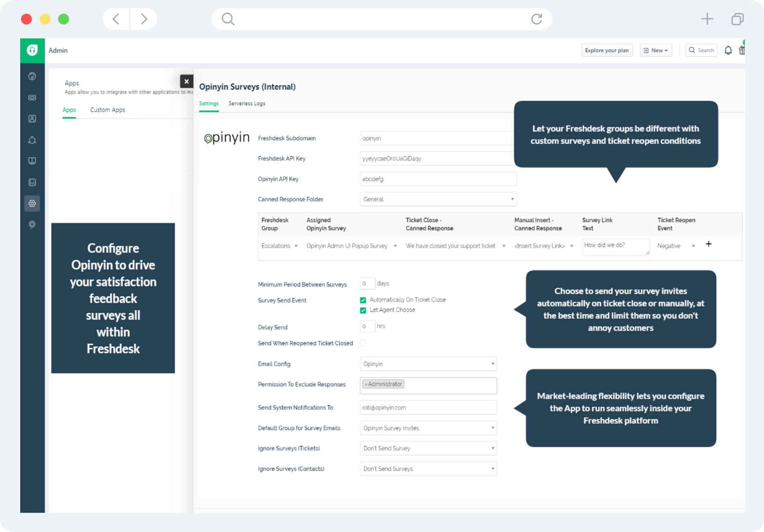764x532 pixels.
Task: Click the Opinyin Surveys (Internal) heading
Action: pyautogui.click(x=248, y=87)
